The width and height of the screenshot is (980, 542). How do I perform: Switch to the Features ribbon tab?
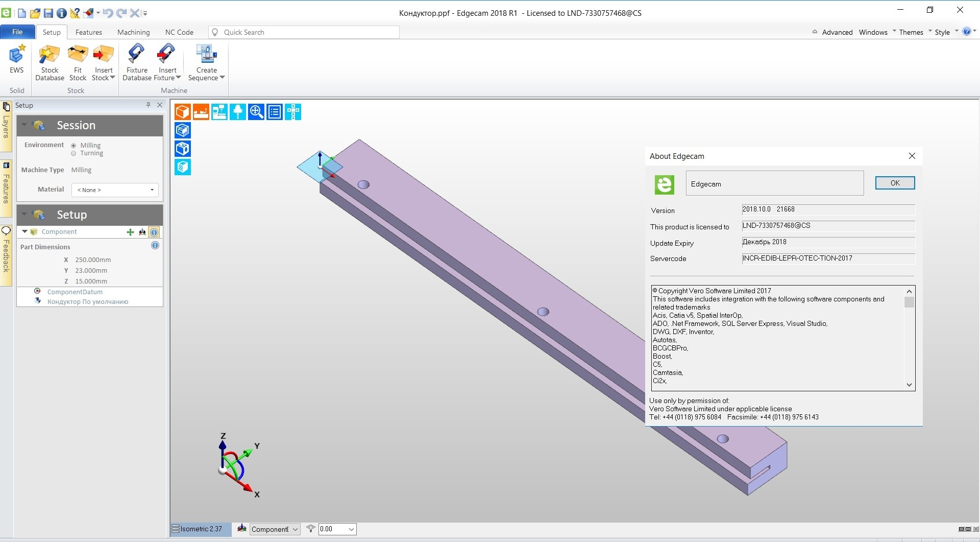point(89,32)
